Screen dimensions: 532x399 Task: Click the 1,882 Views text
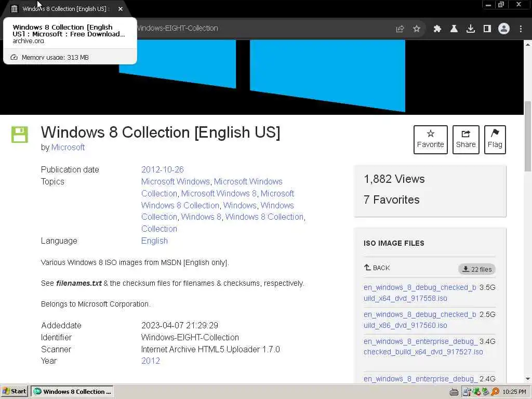[x=394, y=179]
